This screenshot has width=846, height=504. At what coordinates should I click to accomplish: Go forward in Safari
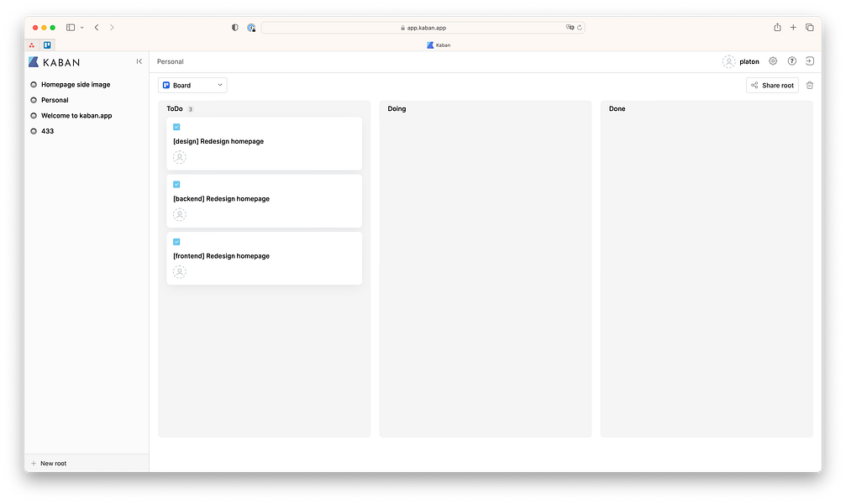click(112, 28)
